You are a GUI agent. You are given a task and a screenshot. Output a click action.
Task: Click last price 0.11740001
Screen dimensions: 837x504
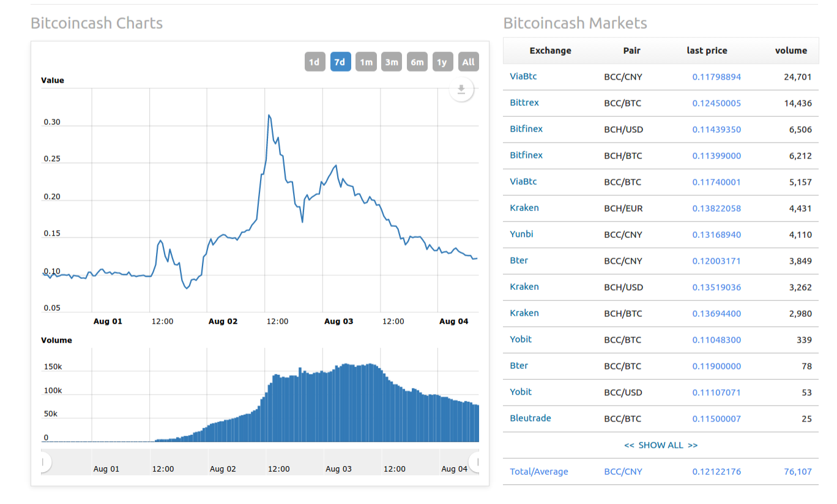716,182
